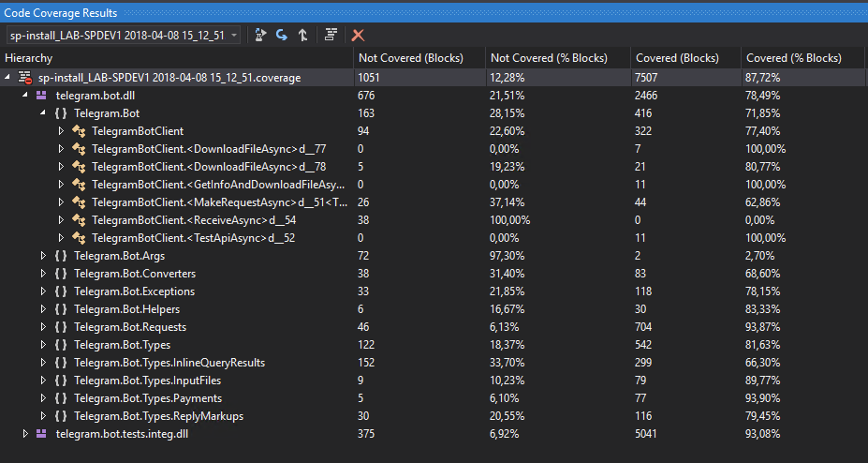
Task: Click the class icon of DownloadFileAsync d__78
Action: [79, 167]
